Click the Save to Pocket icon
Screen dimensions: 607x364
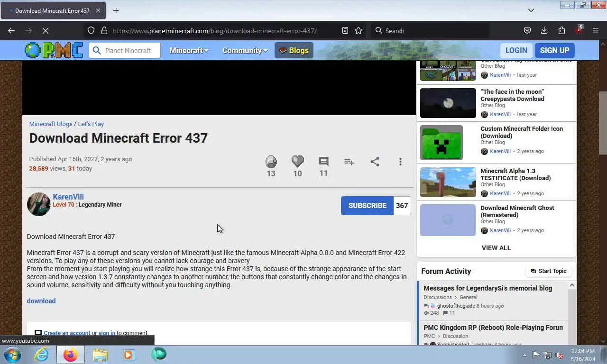coord(527,30)
